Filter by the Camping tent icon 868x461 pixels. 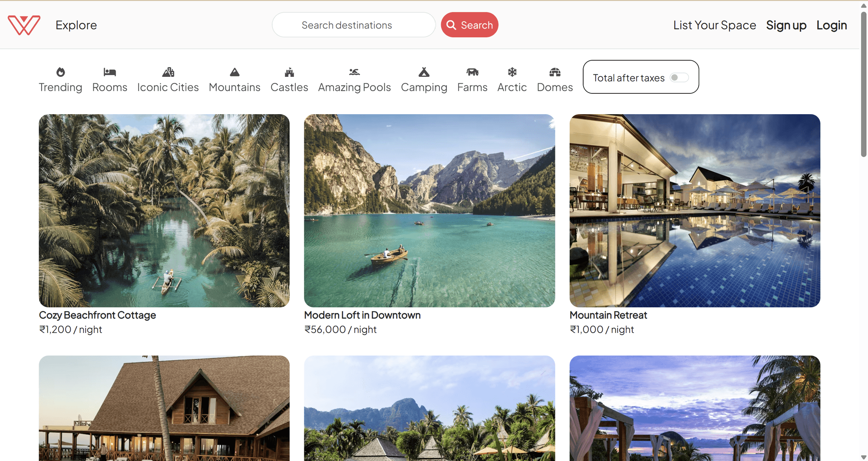click(x=424, y=72)
